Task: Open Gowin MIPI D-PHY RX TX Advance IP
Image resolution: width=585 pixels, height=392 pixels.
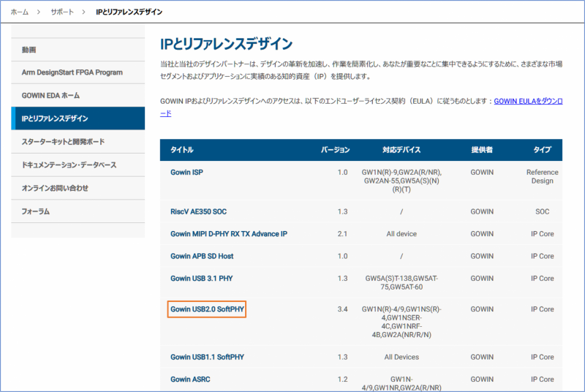Action: (x=229, y=234)
